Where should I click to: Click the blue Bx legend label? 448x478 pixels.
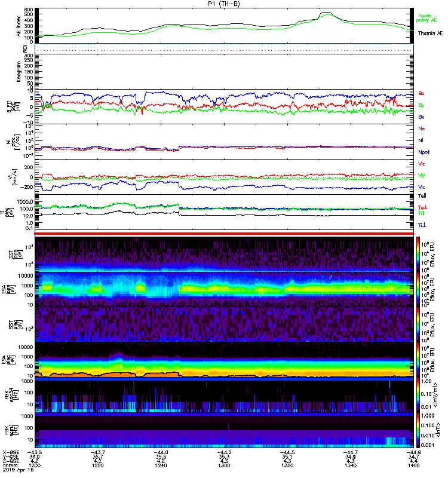tap(421, 117)
